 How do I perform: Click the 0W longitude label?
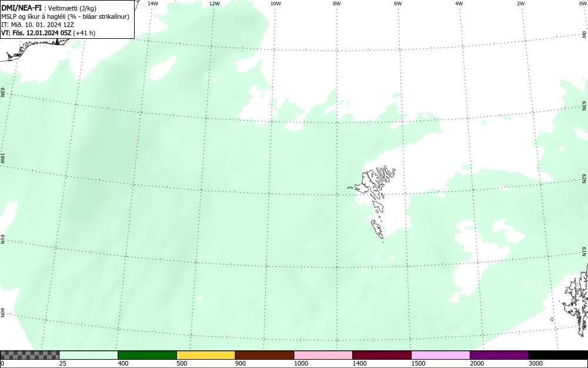click(582, 4)
